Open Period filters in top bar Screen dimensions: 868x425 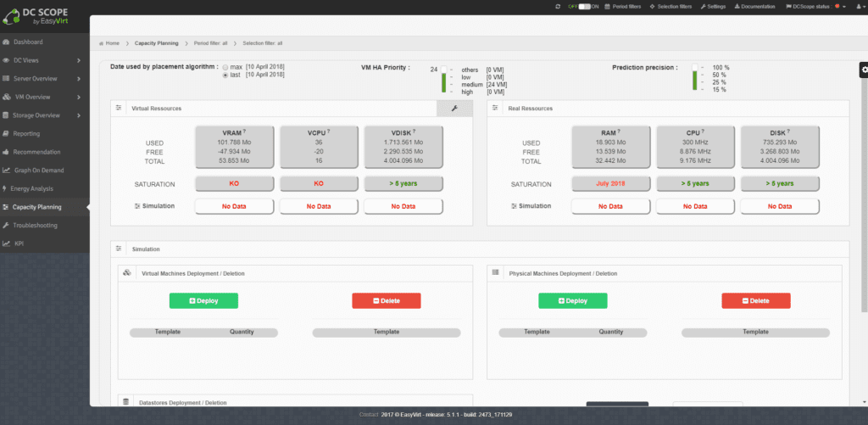pyautogui.click(x=623, y=7)
